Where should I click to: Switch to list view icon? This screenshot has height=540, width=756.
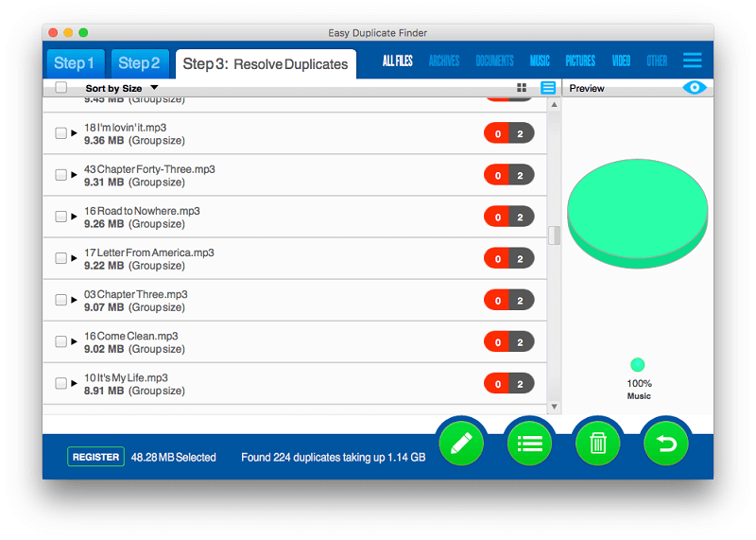point(548,88)
